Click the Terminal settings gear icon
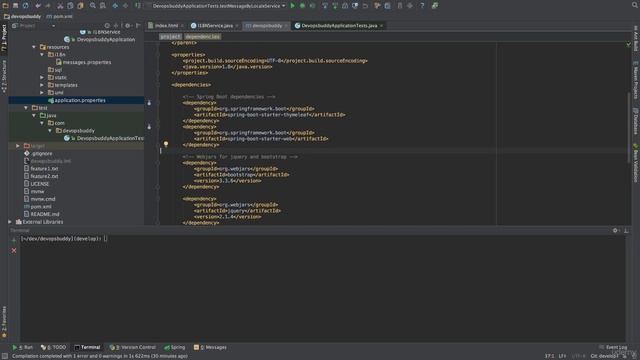 point(615,230)
